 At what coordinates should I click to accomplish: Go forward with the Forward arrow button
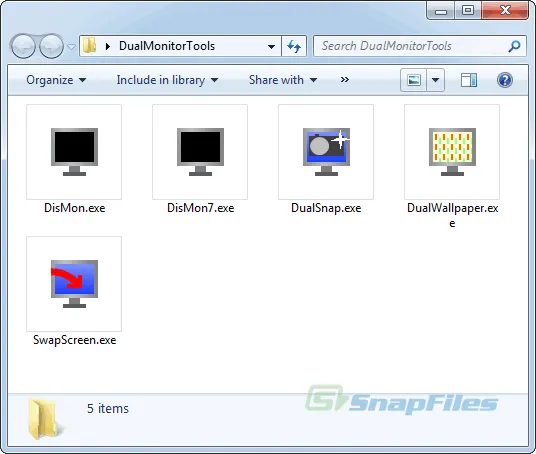click(51, 46)
